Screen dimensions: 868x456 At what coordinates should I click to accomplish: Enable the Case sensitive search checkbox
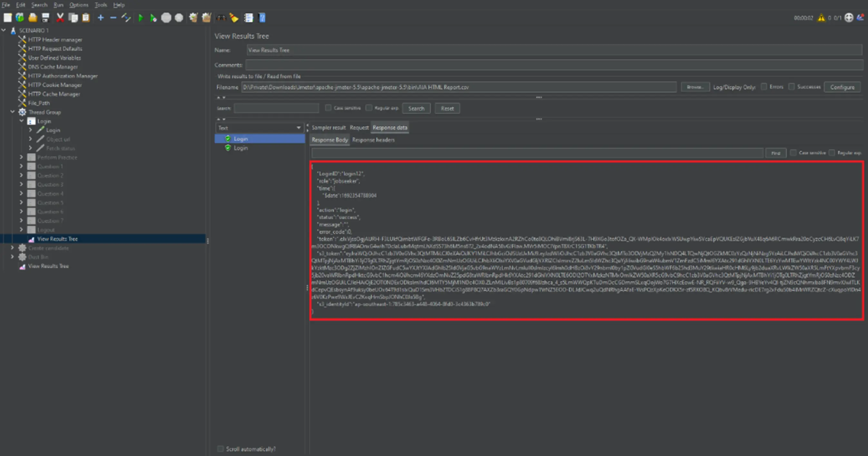tap(328, 108)
